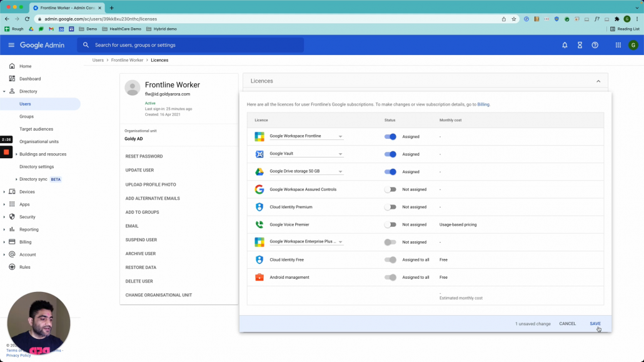This screenshot has height=362, width=644.
Task: Click the Android management icon
Action: (x=259, y=278)
